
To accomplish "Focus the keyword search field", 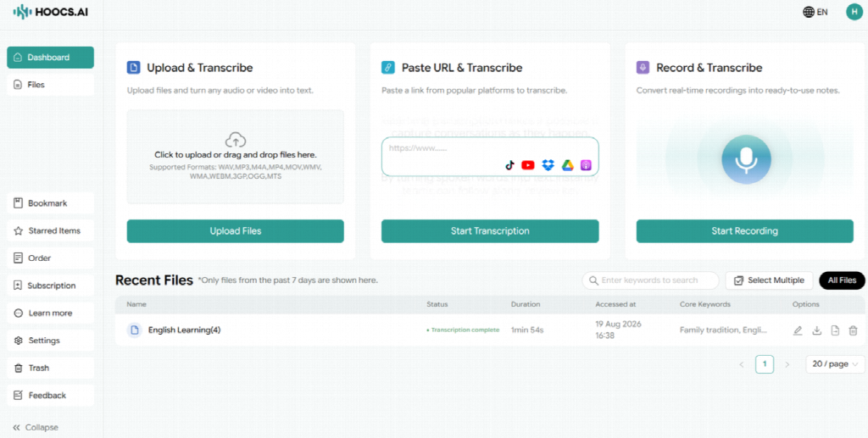I will (650, 280).
